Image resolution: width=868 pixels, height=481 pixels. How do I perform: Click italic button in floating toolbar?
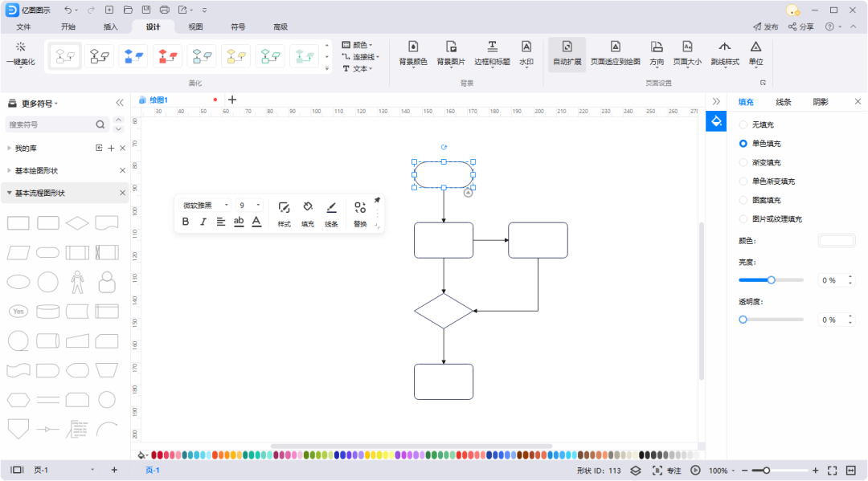point(203,222)
